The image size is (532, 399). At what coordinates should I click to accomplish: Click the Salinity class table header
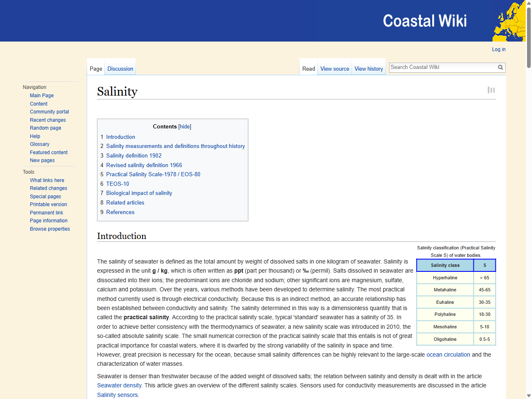tap(445, 265)
